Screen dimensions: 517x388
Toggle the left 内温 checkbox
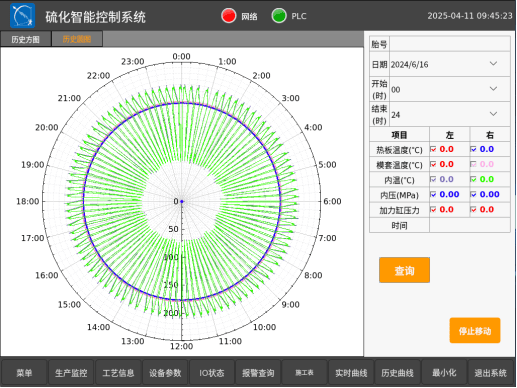[x=433, y=179]
